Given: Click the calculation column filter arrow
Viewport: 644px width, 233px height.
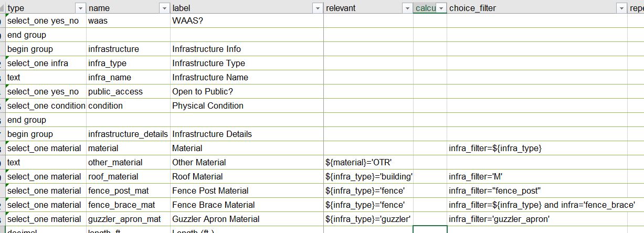Looking at the screenshot, I should click(x=441, y=8).
